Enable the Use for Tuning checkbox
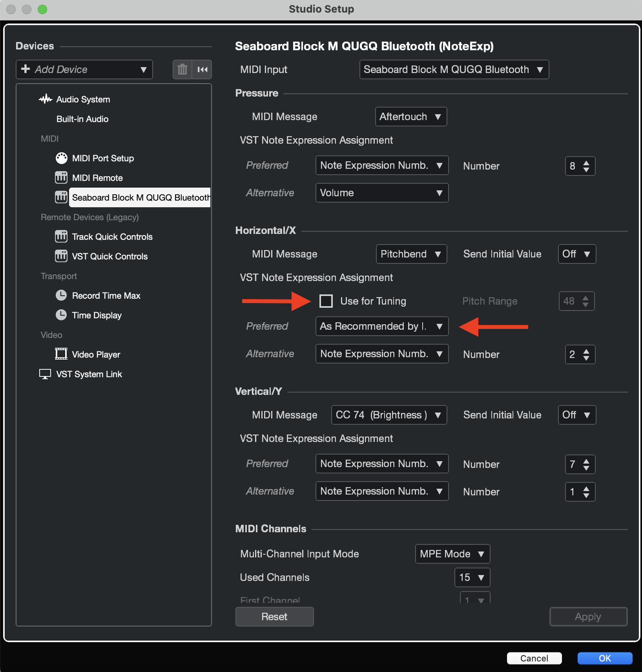 326,301
